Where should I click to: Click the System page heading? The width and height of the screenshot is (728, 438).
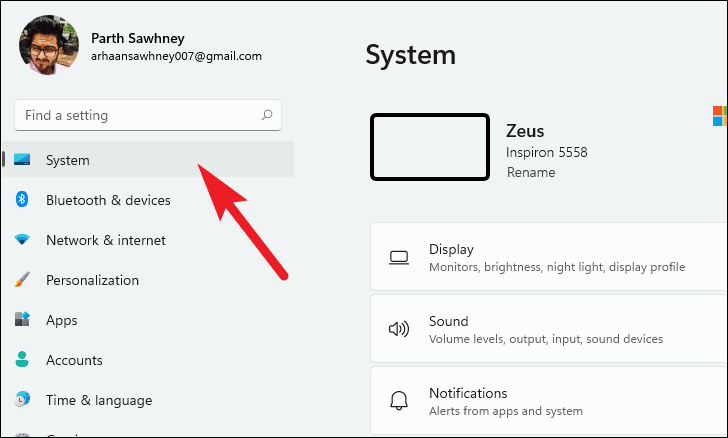click(x=410, y=55)
